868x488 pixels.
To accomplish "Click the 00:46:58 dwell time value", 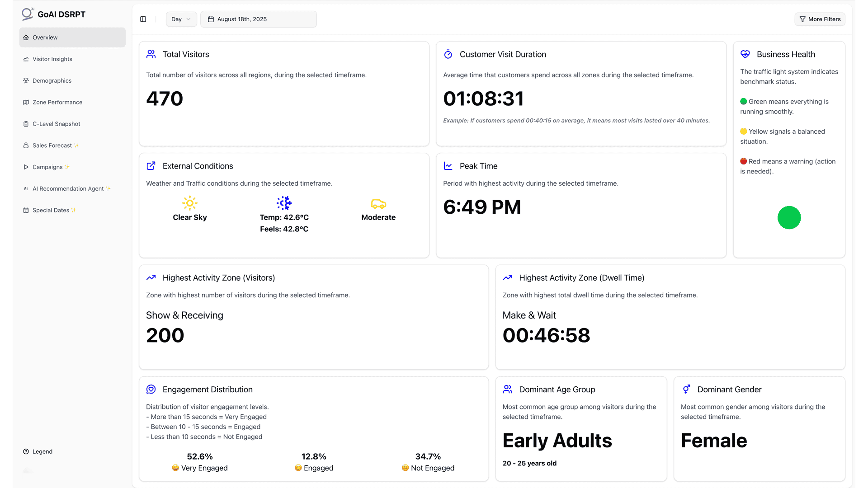I will (x=546, y=335).
